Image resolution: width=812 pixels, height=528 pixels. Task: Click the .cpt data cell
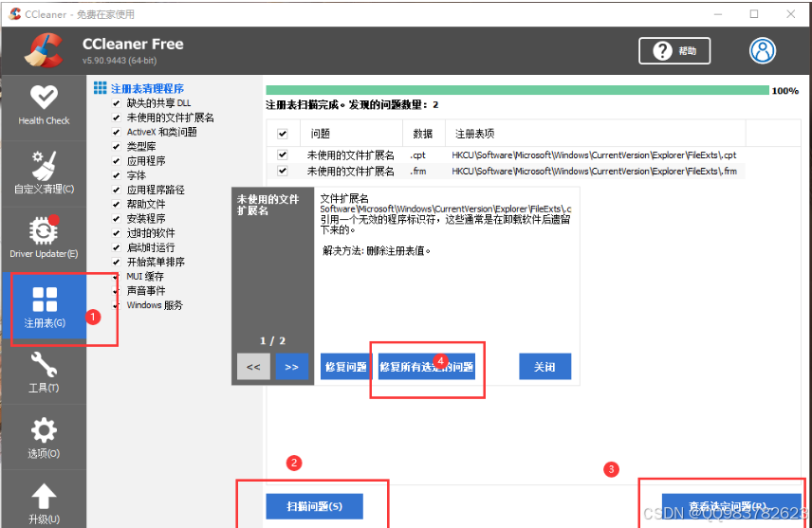point(418,155)
